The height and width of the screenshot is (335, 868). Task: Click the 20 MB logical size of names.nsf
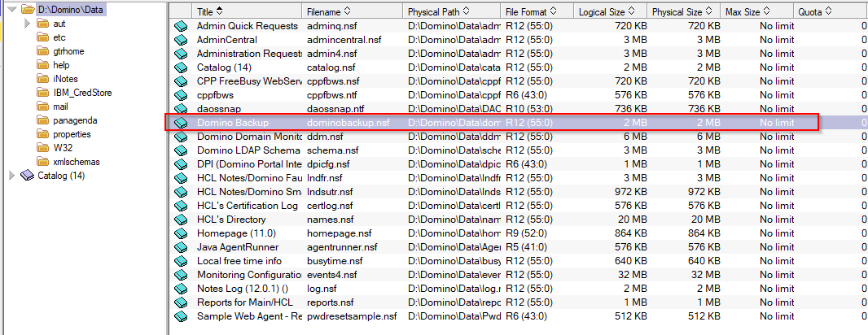click(x=632, y=220)
